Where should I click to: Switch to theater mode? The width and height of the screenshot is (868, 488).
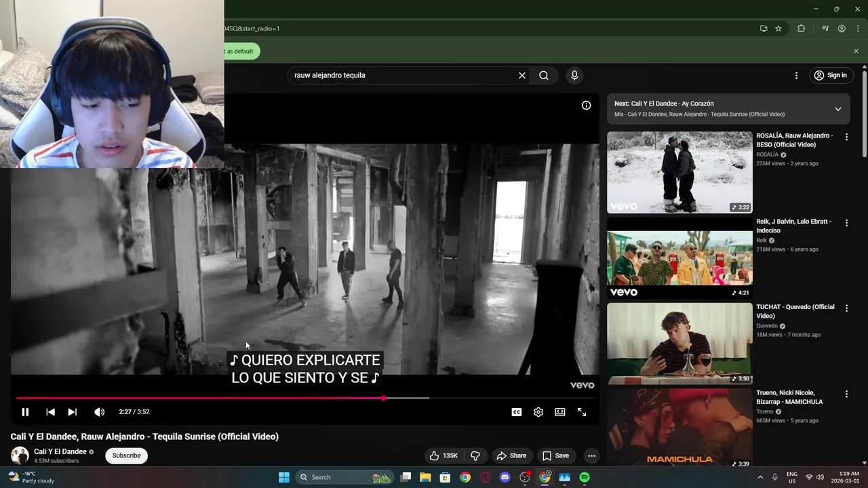[x=560, y=412]
